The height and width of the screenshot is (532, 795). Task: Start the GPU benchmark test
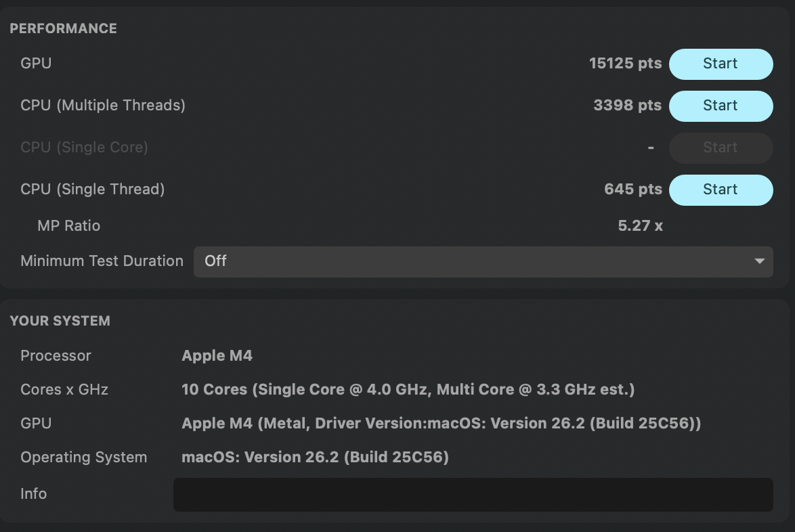point(721,64)
